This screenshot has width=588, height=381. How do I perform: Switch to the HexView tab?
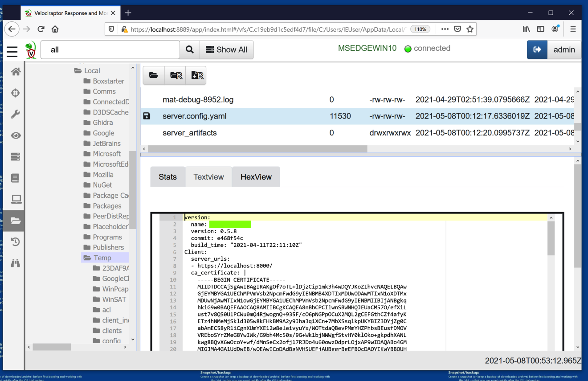coord(256,177)
